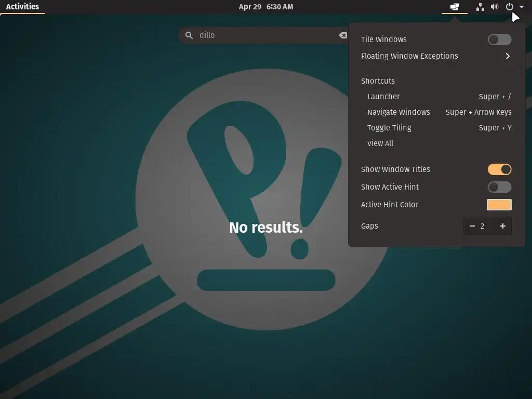
Task: Expand Floating Window Exceptions chevron
Action: click(508, 56)
